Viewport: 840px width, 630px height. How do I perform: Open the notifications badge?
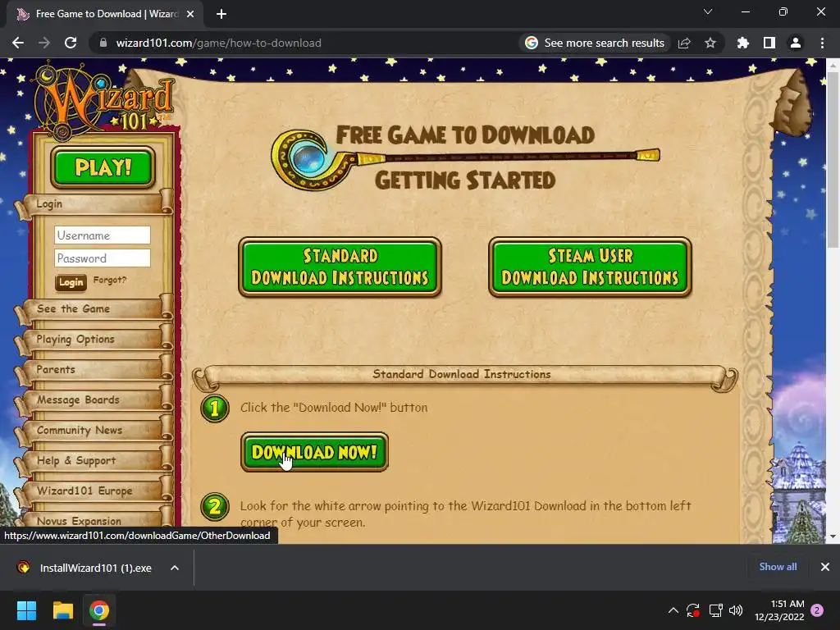coord(817,610)
